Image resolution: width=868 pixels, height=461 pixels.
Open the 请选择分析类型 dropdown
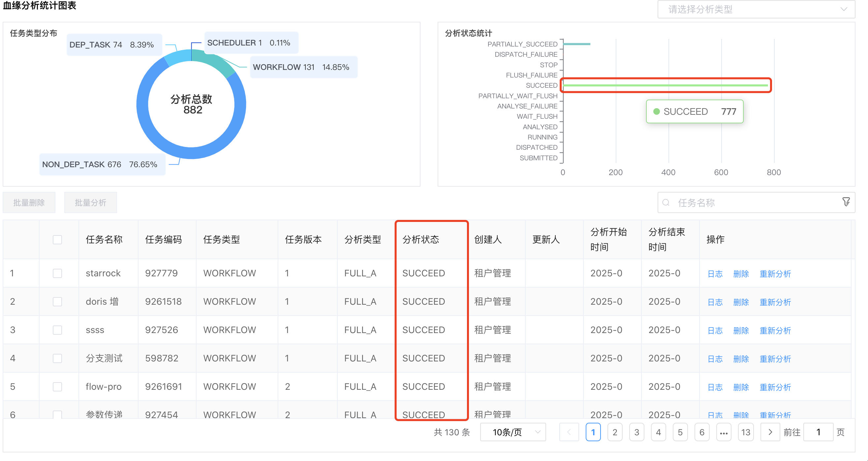[757, 9]
